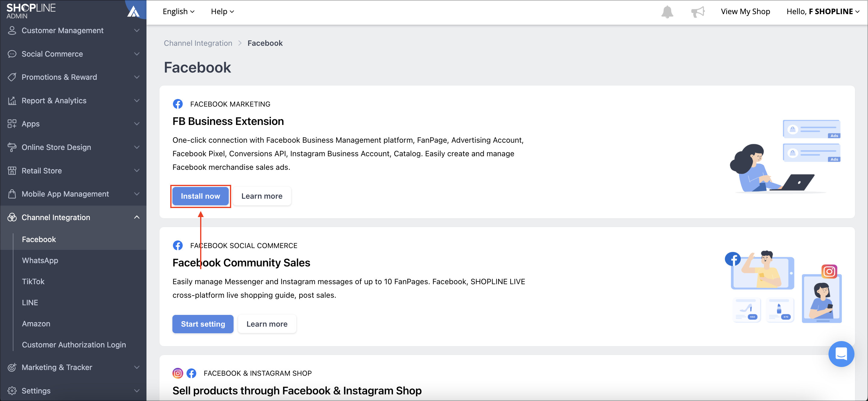
Task: Expand the Mobile App Management chevron
Action: (x=137, y=194)
